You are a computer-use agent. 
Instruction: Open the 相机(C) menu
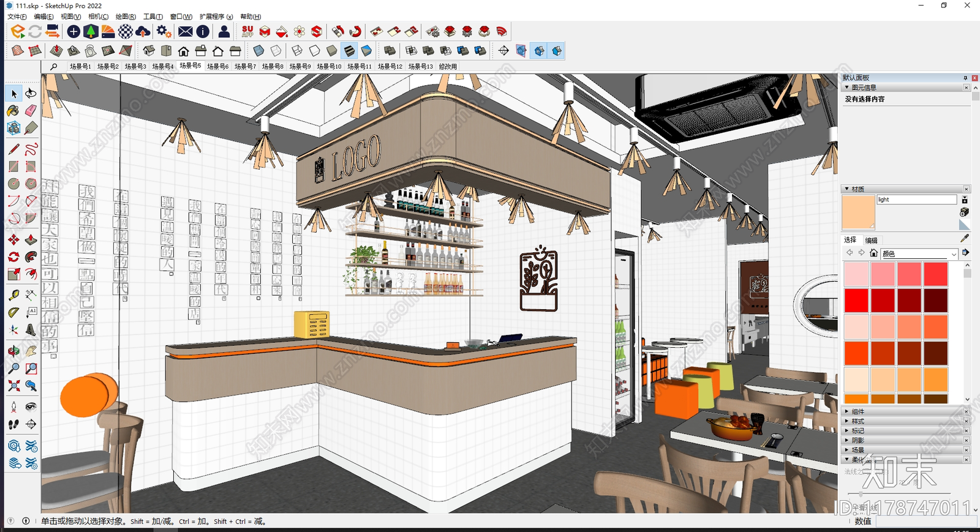tap(98, 17)
